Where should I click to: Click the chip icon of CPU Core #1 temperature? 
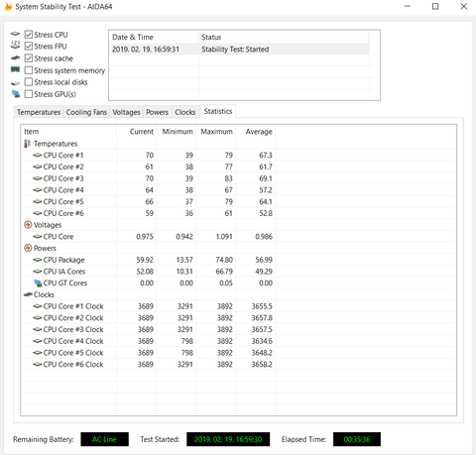(38, 155)
